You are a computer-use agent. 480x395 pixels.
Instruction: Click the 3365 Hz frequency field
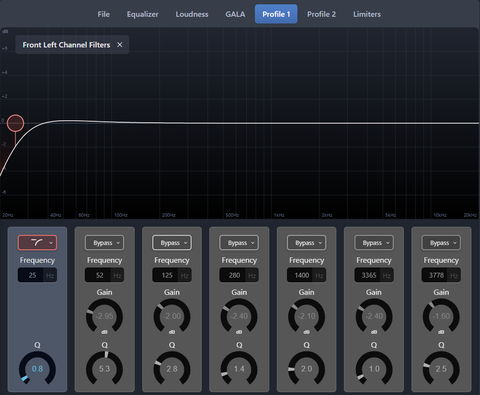374,275
